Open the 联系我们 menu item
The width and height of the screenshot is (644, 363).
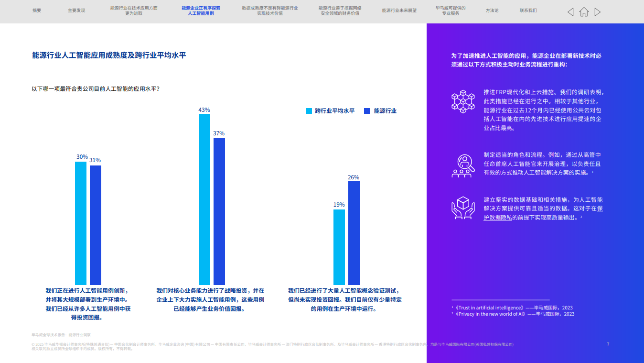(x=527, y=10)
